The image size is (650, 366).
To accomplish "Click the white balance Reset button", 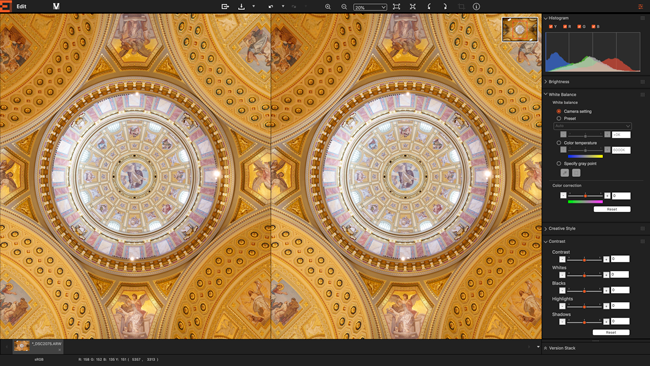I will point(612,209).
